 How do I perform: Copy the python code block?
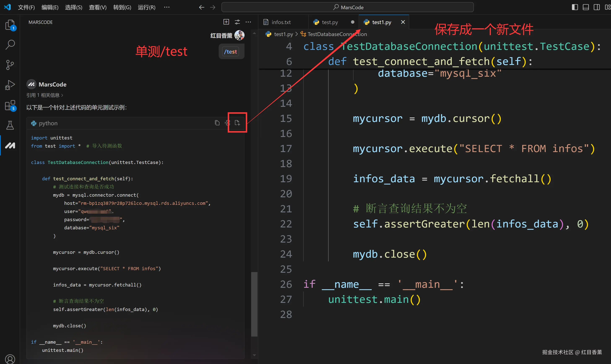[217, 123]
